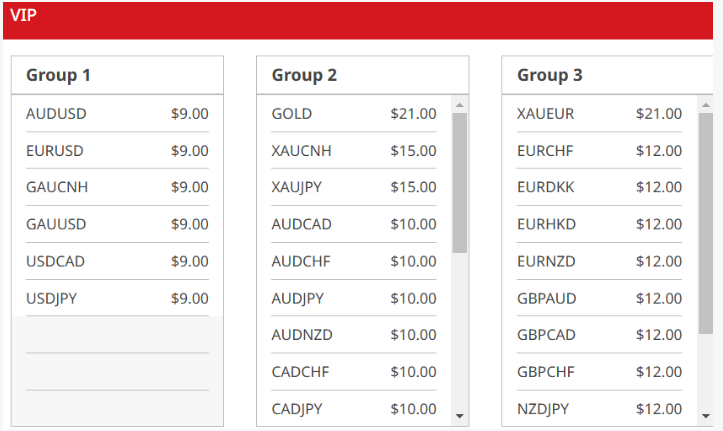Viewport: 723px width, 431px height.
Task: Select the USDJPY row
Action: point(117,298)
